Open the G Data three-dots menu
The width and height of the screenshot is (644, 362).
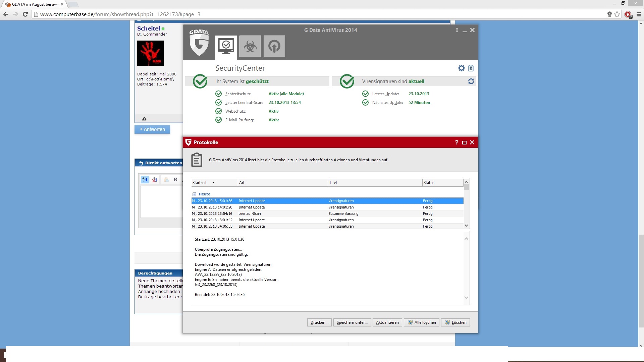point(457,30)
